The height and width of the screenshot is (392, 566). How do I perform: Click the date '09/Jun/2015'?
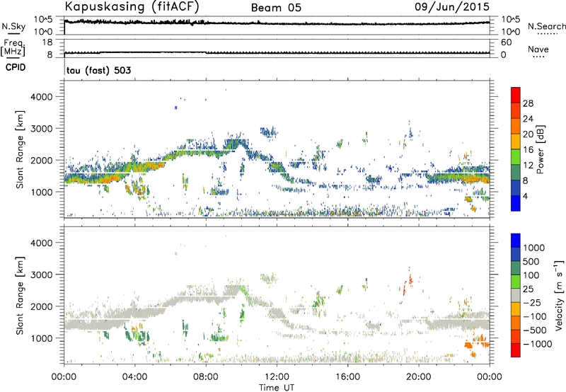pos(452,6)
